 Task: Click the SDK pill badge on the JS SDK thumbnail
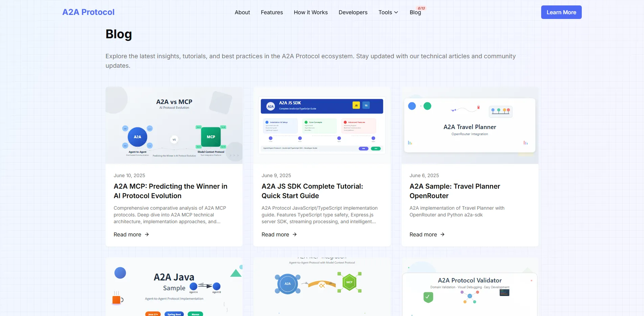pyautogui.click(x=364, y=149)
